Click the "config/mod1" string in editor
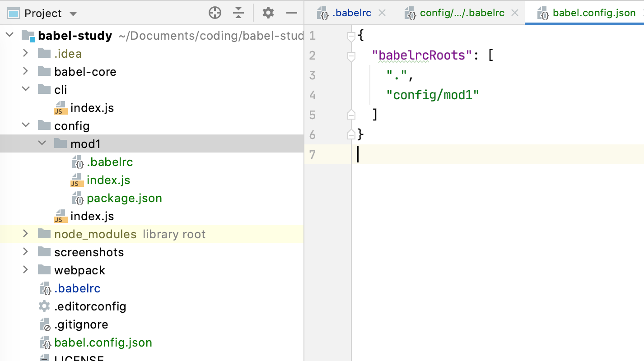Image resolution: width=644 pixels, height=361 pixels. [x=433, y=95]
